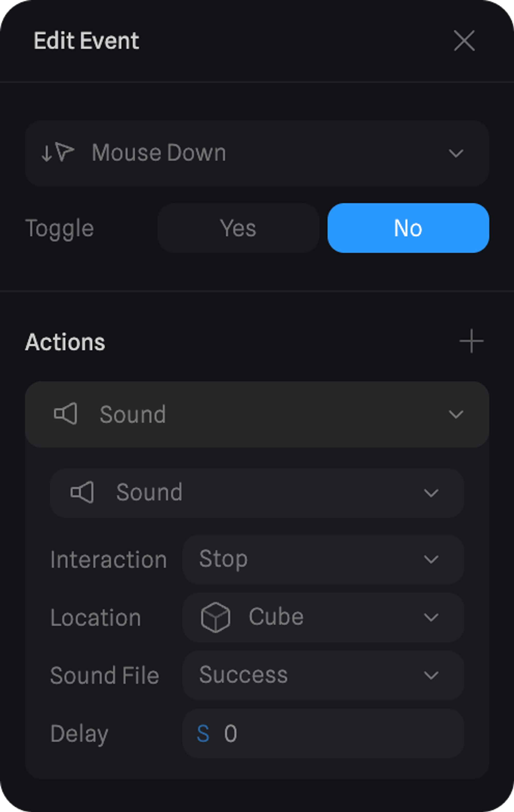The width and height of the screenshot is (514, 812).
Task: Expand the Interaction Stop dropdown
Action: 323,559
